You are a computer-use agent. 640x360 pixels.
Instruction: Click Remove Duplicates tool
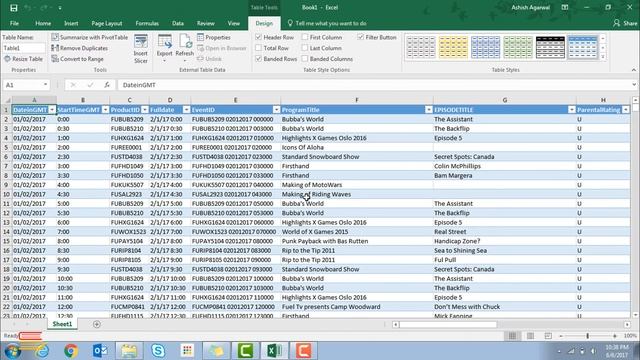80,48
